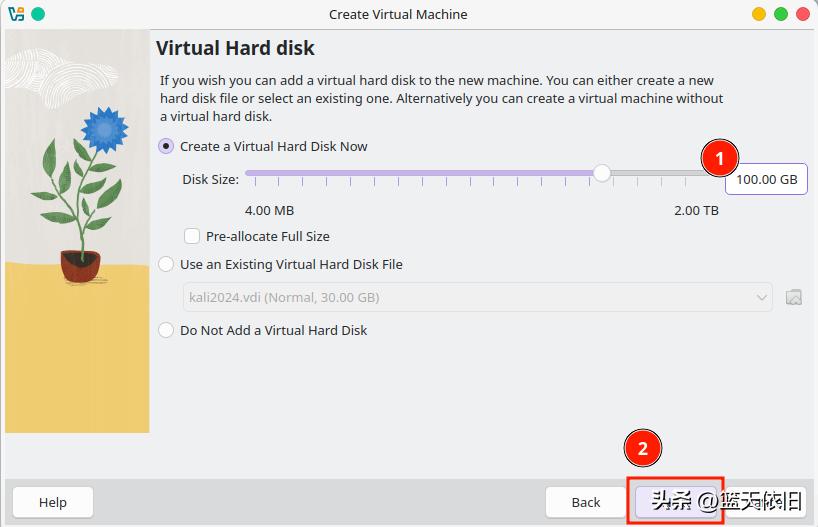Click the Disk Size slider handle
818x527 pixels.
point(601,173)
